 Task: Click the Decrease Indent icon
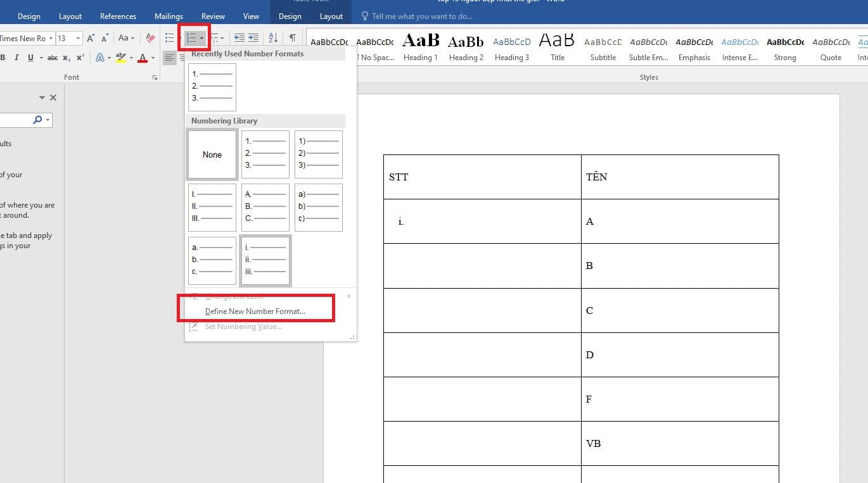[x=239, y=38]
